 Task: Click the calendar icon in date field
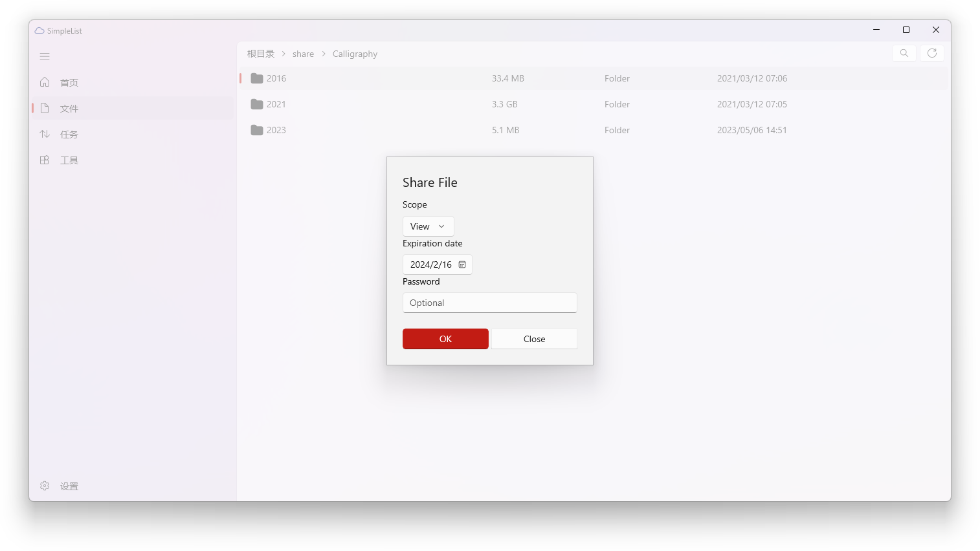coord(462,265)
